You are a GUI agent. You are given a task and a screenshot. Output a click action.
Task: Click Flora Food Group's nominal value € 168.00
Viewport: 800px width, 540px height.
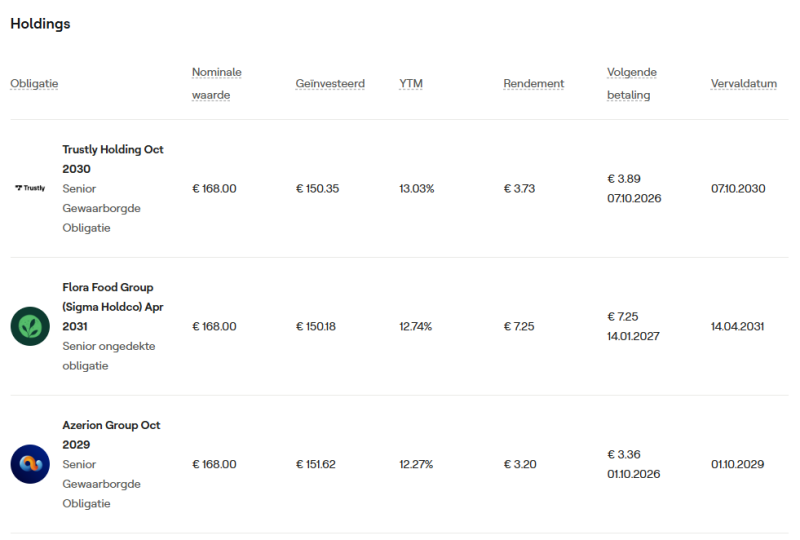click(214, 326)
